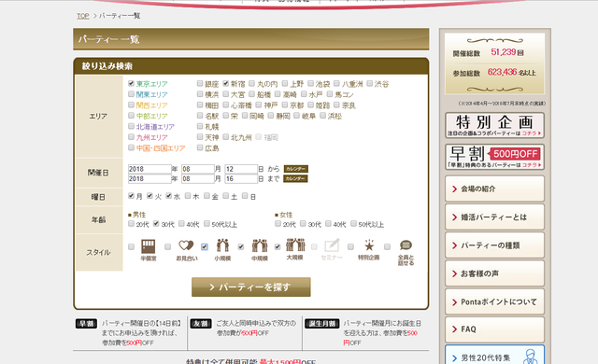This screenshot has height=364, width=598.
Task: Check the お見合い style checkbox
Action: pos(168,246)
